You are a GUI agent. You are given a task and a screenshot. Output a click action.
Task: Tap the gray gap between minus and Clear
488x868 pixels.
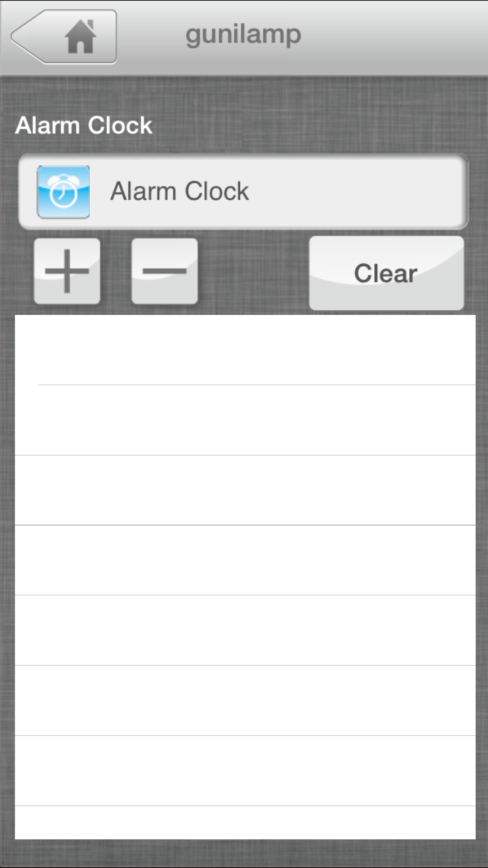point(253,272)
